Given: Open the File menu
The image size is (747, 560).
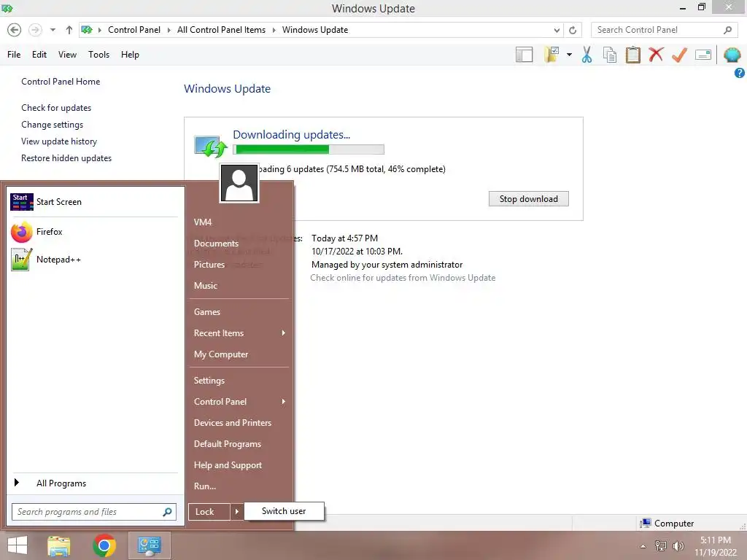Looking at the screenshot, I should [x=14, y=55].
